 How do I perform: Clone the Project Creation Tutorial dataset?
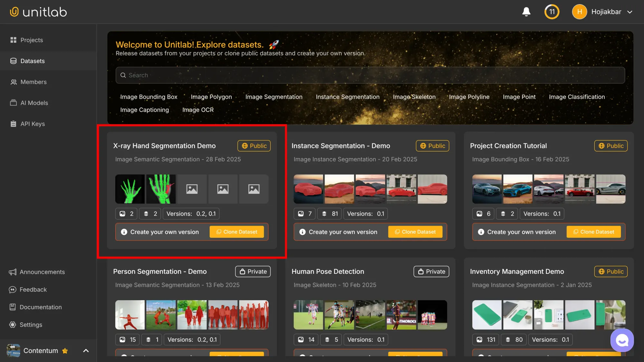pos(593,232)
